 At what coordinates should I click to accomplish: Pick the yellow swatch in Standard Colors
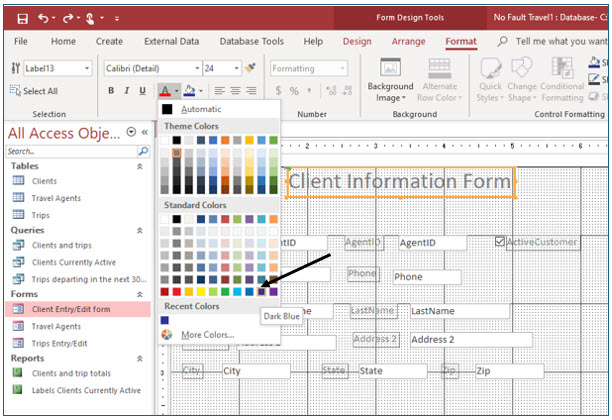coord(201,291)
